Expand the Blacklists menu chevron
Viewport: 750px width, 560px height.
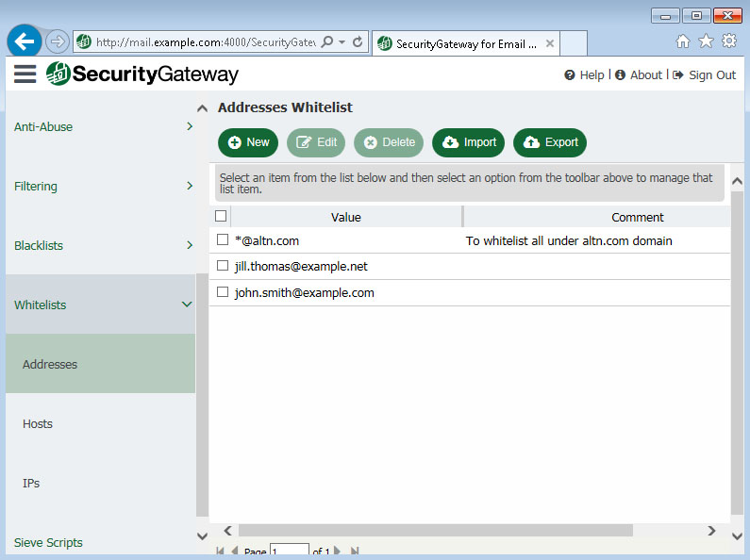click(190, 245)
